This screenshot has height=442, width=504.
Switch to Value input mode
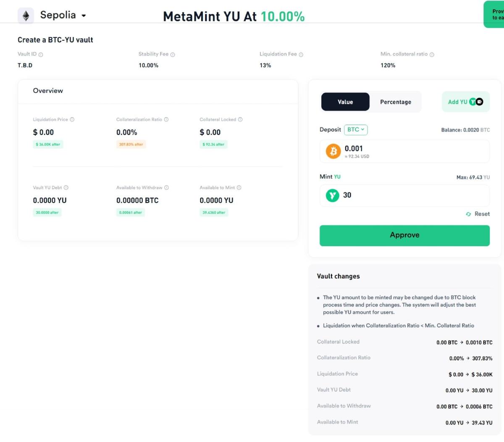pyautogui.click(x=345, y=102)
